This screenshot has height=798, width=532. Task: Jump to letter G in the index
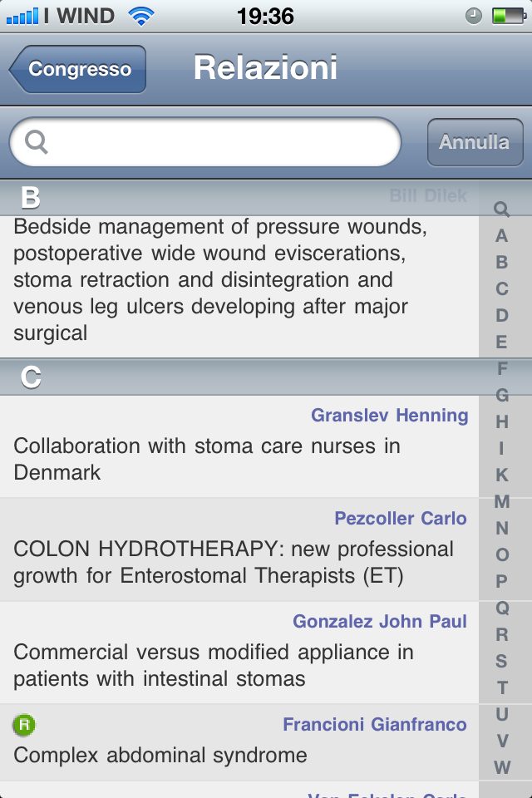click(x=501, y=395)
